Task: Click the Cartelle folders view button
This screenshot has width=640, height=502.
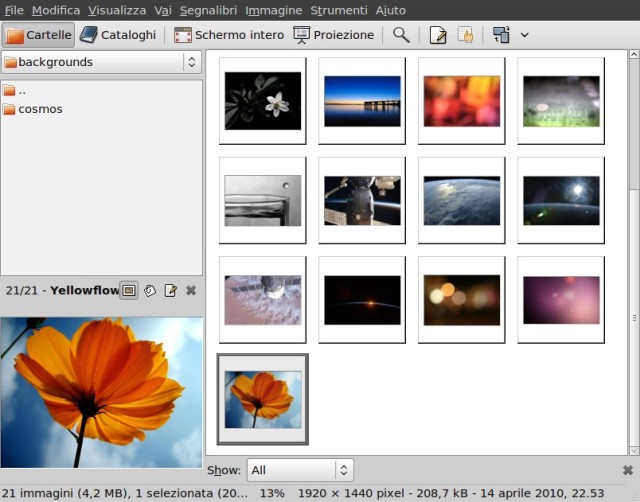Action: click(x=38, y=35)
